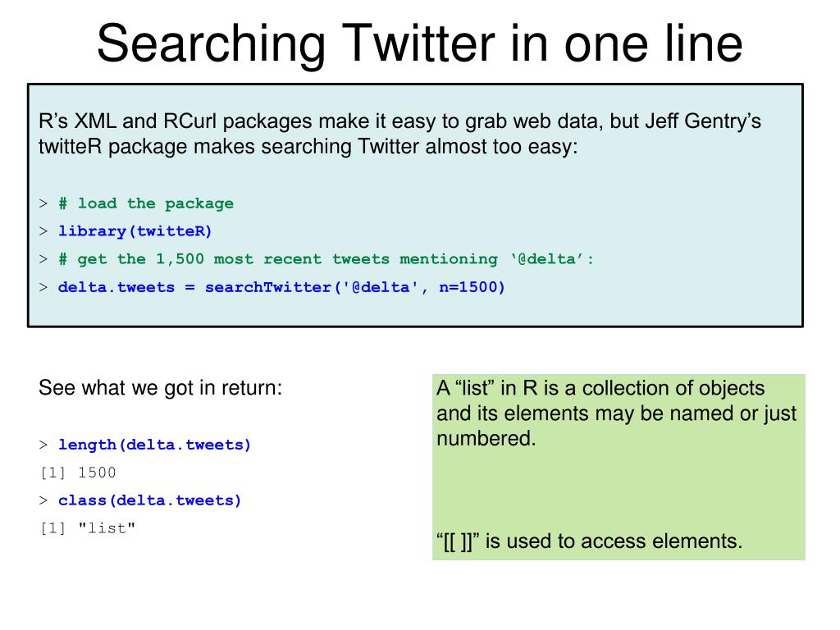The height and width of the screenshot is (630, 840).
Task: Click the '[[ ]] is used to access elements' line
Action: pyautogui.click(x=589, y=541)
